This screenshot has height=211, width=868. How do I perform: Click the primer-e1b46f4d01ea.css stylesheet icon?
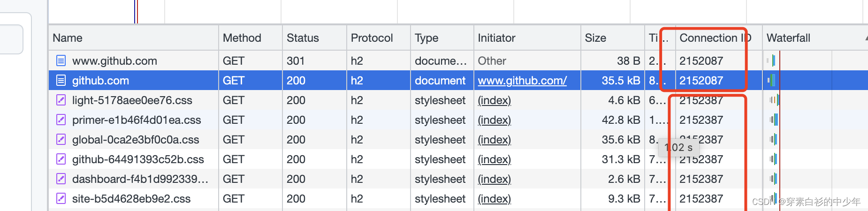[61, 120]
